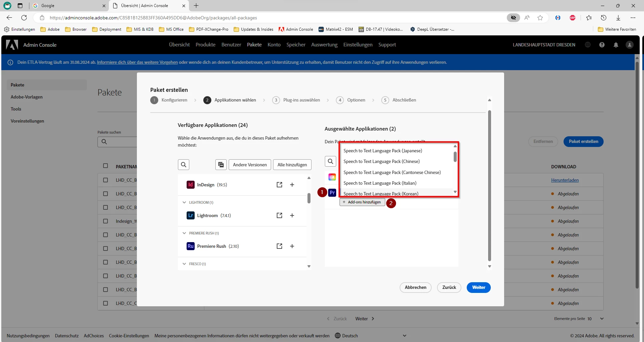This screenshot has height=342, width=644.
Task: Search selected applications magnifier icon
Action: coord(331,161)
